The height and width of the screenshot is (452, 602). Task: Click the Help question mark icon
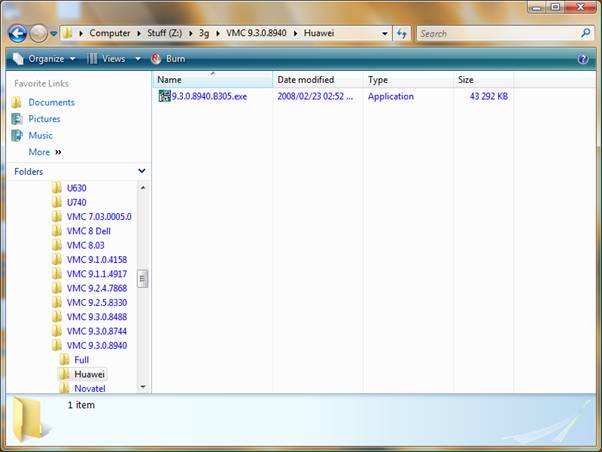pyautogui.click(x=583, y=59)
